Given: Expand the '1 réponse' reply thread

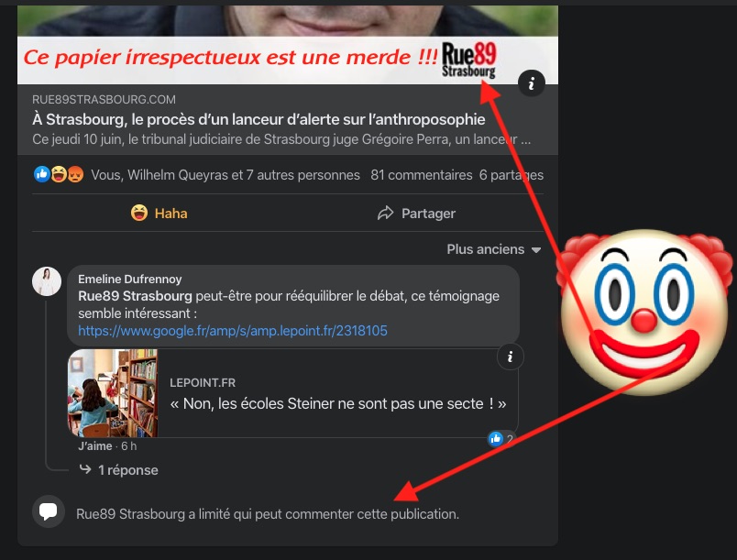Looking at the screenshot, I should pos(118,469).
